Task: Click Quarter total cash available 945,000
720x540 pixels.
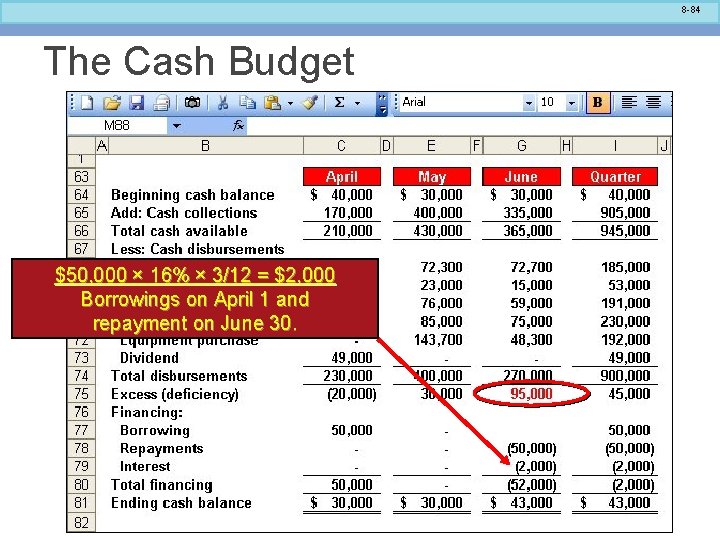Action: pyautogui.click(x=625, y=231)
